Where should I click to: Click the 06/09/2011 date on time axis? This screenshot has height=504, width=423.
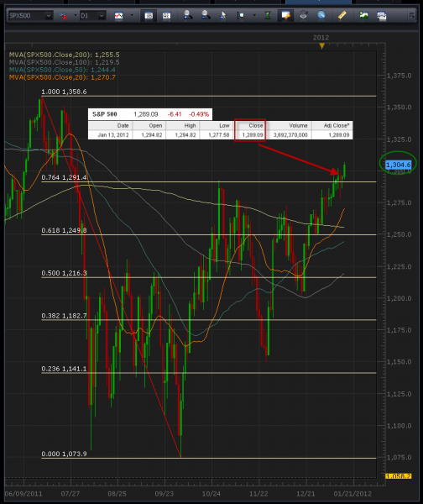point(23,494)
